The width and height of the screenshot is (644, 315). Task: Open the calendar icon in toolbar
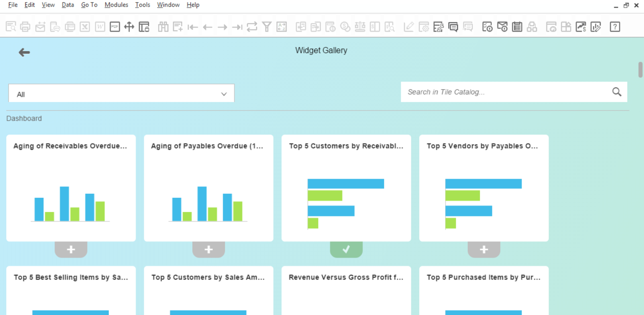[x=517, y=27]
